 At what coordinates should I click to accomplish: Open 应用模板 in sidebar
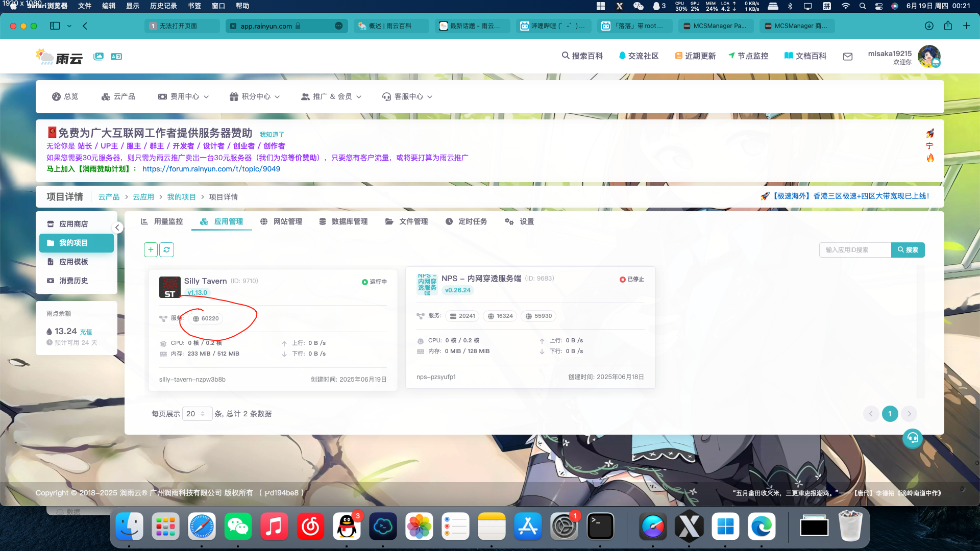click(x=77, y=262)
